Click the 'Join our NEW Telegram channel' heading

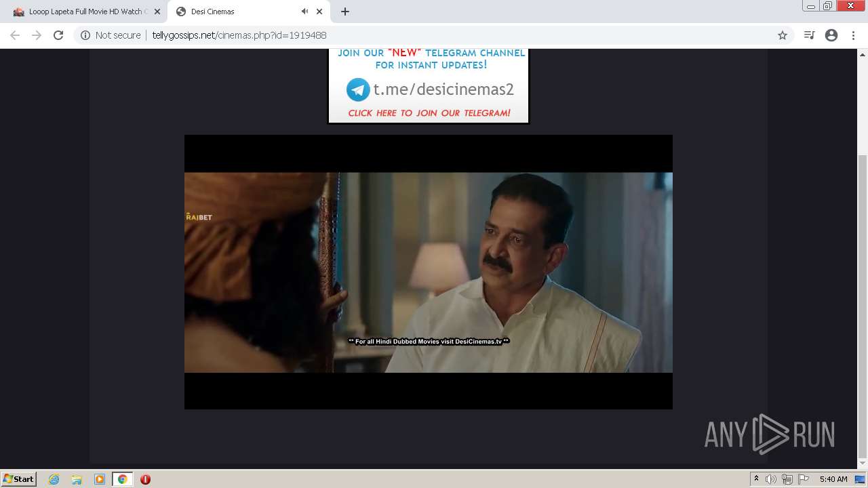click(x=431, y=59)
